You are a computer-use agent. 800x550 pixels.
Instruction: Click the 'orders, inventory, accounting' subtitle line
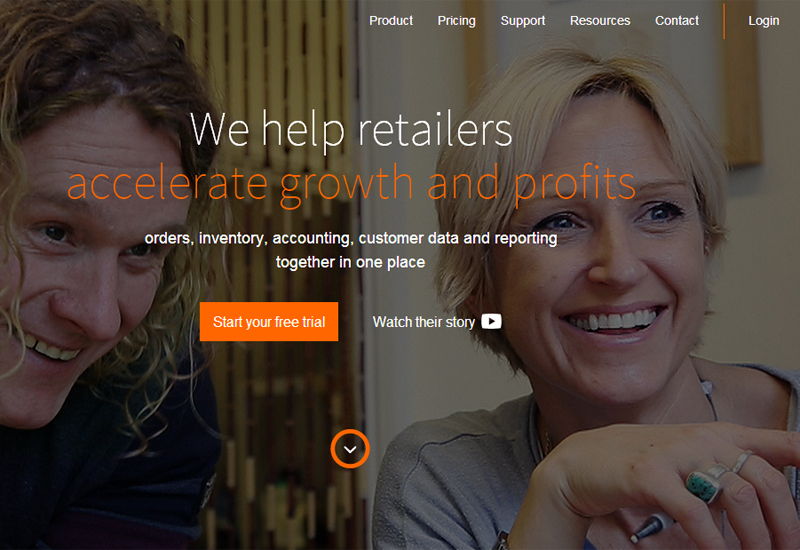click(351, 238)
